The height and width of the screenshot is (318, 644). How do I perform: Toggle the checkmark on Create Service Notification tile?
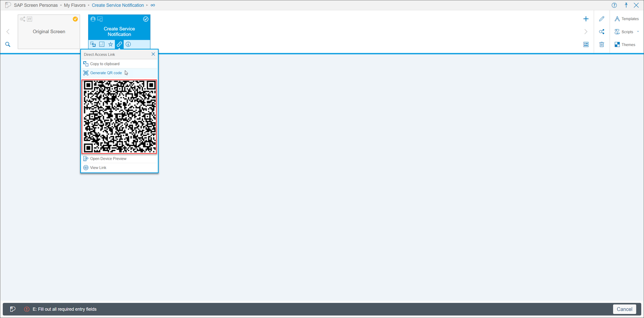[x=146, y=19]
